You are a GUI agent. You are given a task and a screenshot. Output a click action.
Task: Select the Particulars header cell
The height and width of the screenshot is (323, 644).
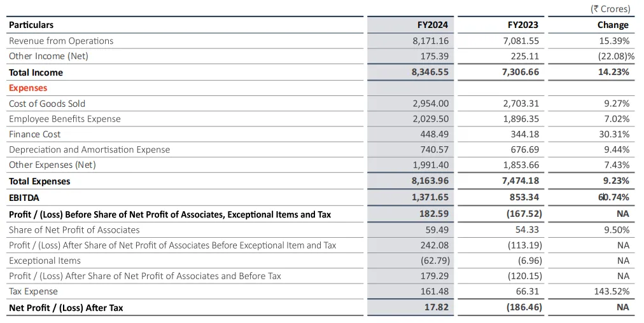[31, 25]
